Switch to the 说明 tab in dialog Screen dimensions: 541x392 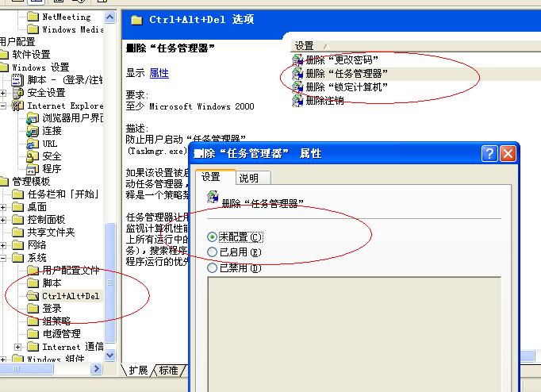pos(253,178)
